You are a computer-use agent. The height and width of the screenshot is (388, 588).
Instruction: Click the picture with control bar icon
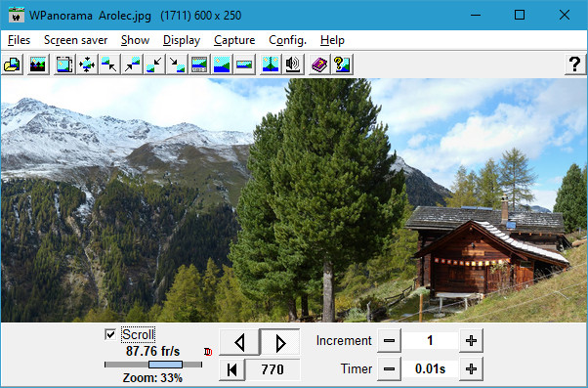click(199, 65)
